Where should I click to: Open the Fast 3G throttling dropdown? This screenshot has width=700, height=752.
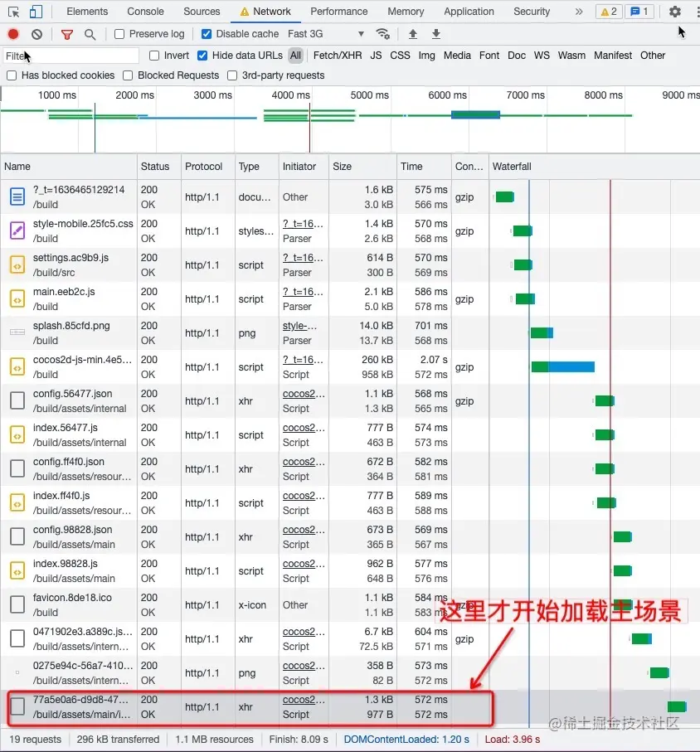coord(326,34)
